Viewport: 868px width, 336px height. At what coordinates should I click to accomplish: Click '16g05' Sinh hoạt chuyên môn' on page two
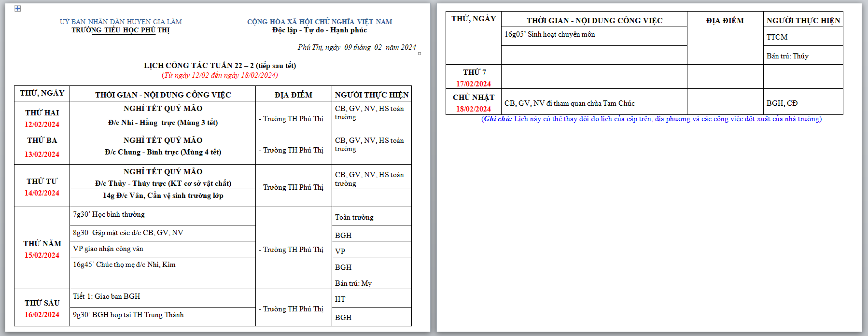(x=549, y=34)
